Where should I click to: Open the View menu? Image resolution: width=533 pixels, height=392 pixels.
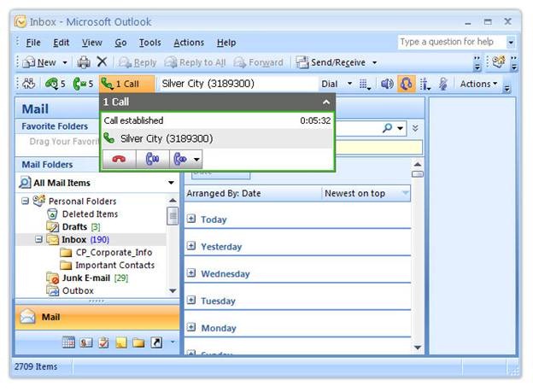pos(91,43)
